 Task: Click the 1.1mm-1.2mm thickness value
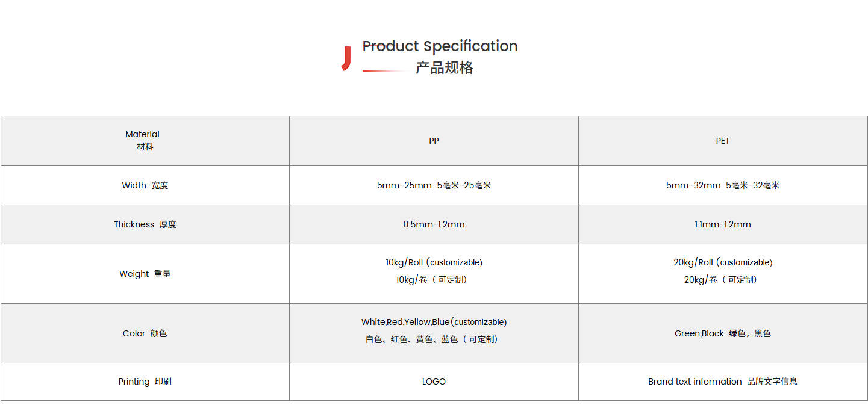(723, 224)
